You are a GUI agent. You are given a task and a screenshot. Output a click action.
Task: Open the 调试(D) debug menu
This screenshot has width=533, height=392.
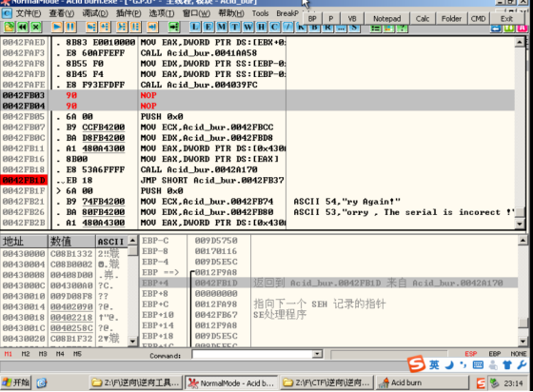pyautogui.click(x=95, y=13)
